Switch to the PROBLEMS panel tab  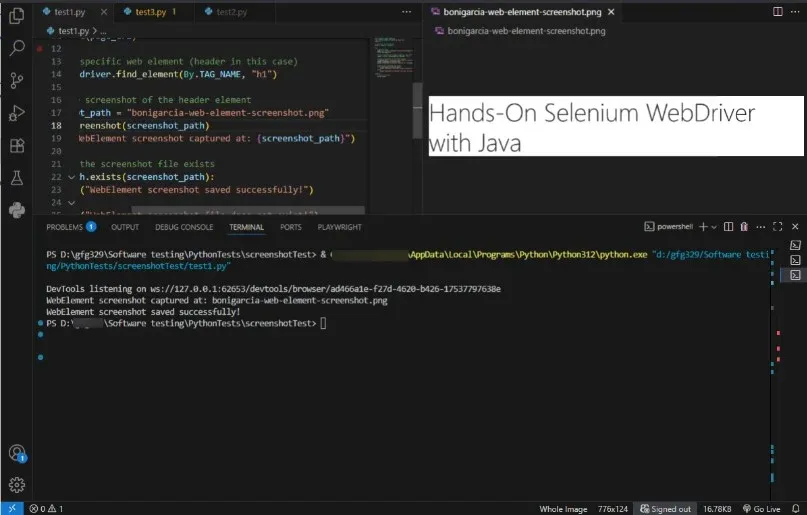(69, 227)
